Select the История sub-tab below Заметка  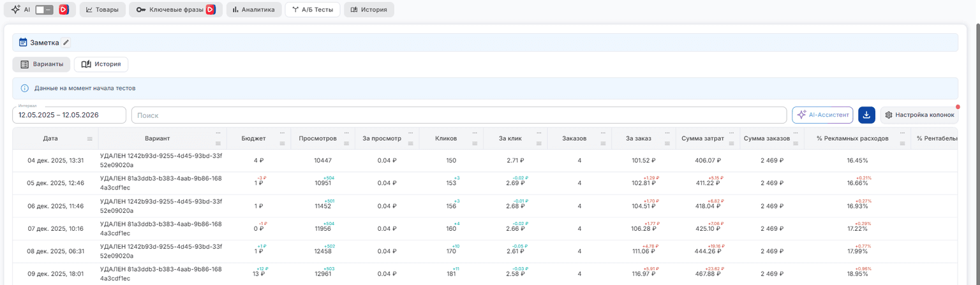point(101,64)
